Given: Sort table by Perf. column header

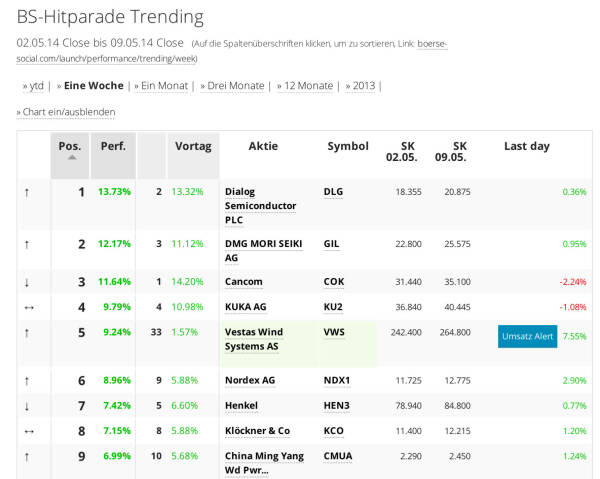Looking at the screenshot, I should click(113, 146).
